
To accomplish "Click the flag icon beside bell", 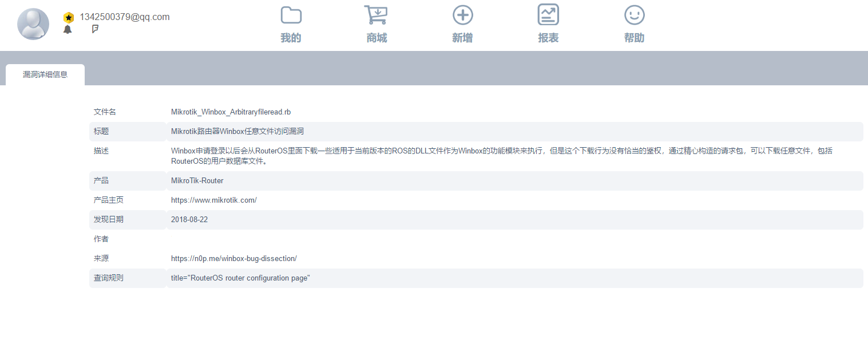I will click(x=95, y=29).
